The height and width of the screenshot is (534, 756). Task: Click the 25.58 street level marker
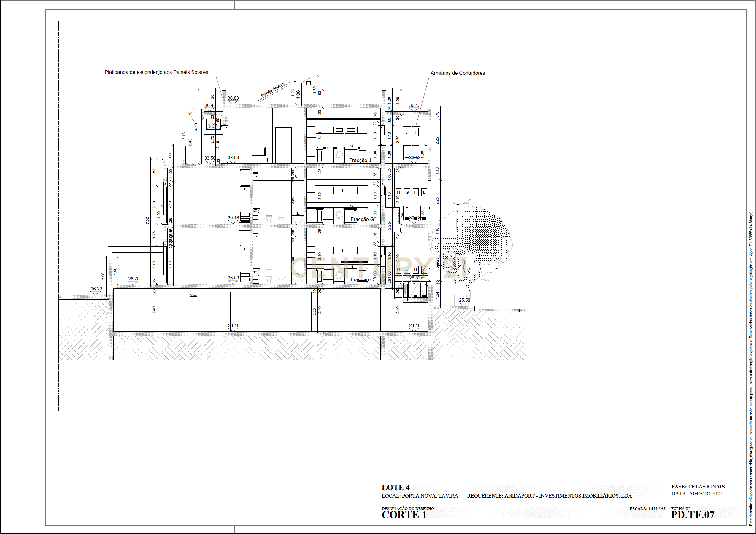pos(464,301)
